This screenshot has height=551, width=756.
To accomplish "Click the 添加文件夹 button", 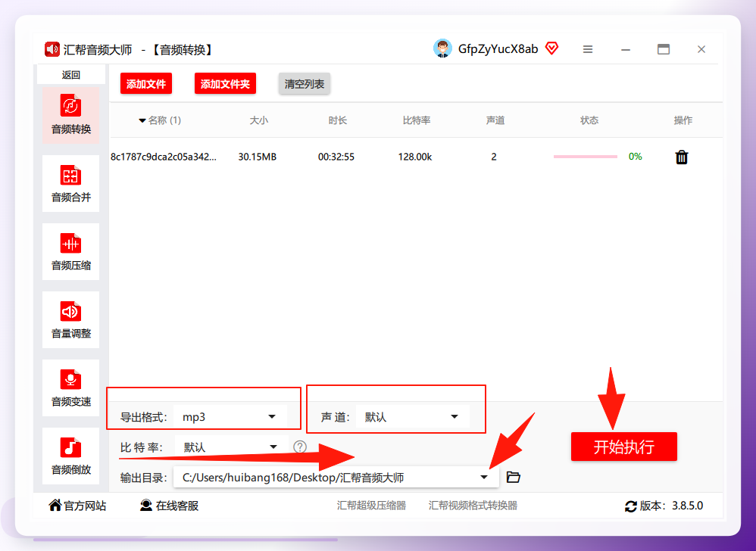I will [x=225, y=84].
